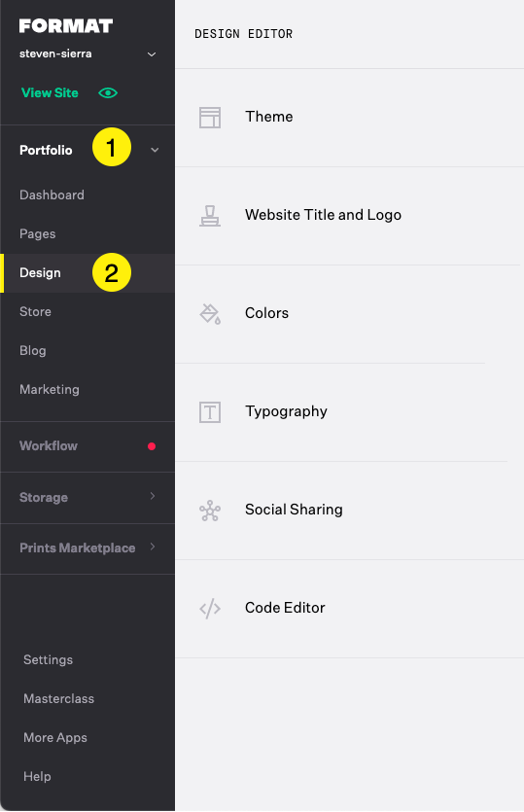Select the Design sidebar item

point(87,273)
